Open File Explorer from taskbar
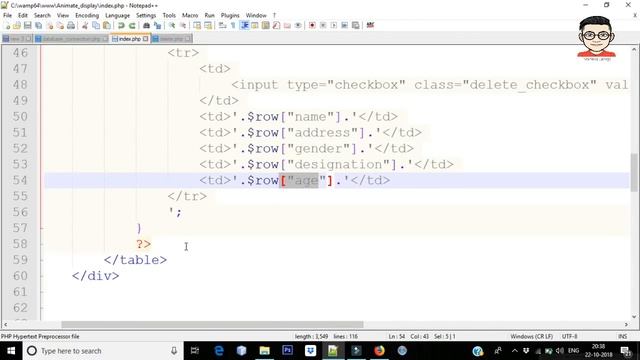 click(x=264, y=351)
